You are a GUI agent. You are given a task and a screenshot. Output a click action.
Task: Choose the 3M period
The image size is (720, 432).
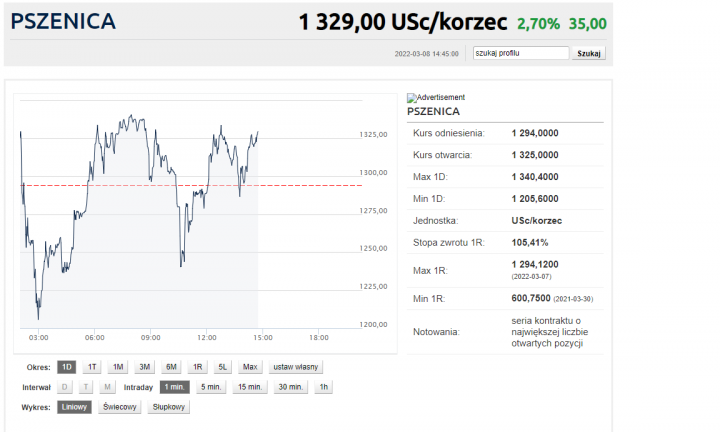[145, 367]
